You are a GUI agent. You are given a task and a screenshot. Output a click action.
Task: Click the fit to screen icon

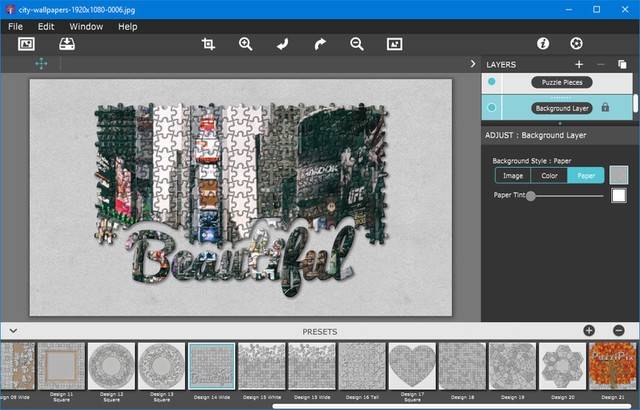394,44
